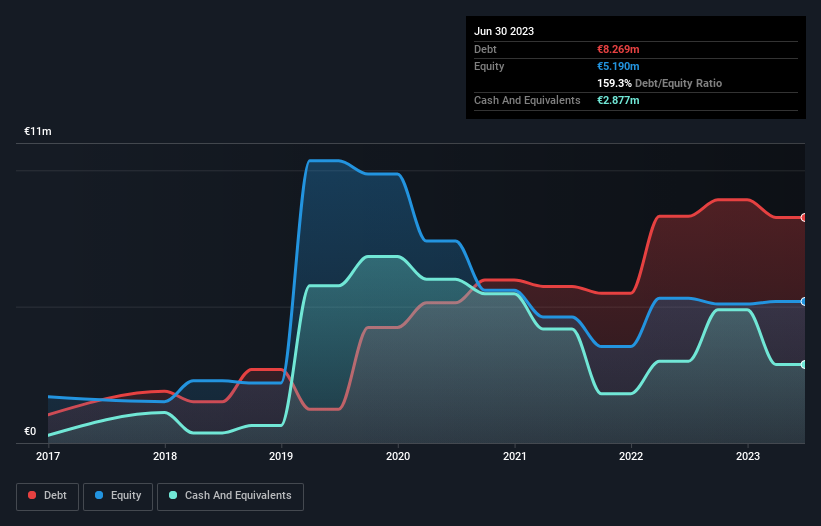Click the 2019 x-axis label
The image size is (821, 526).
click(281, 456)
